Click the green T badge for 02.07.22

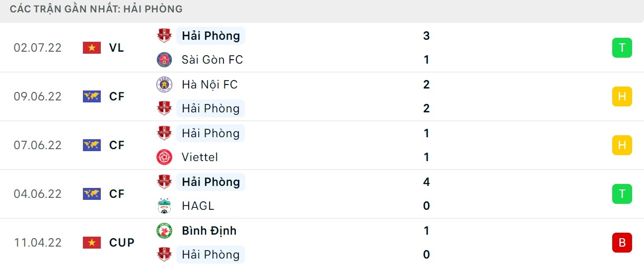pos(622,48)
